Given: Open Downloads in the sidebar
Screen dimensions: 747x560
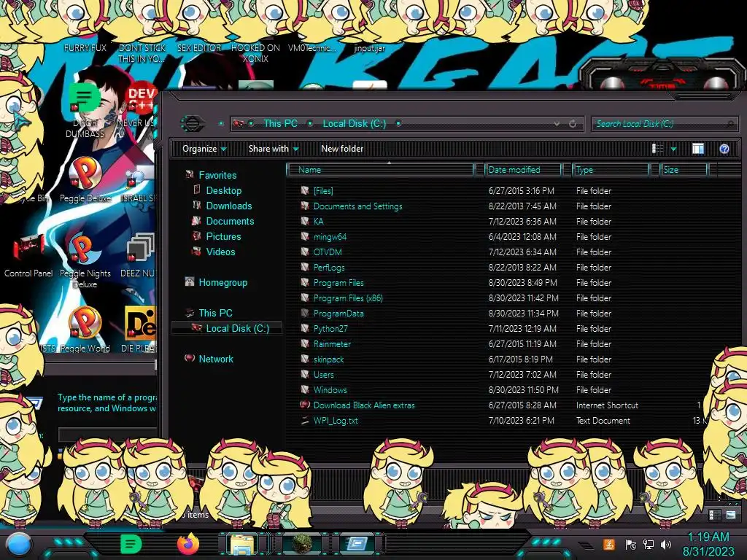Looking at the screenshot, I should click(228, 206).
